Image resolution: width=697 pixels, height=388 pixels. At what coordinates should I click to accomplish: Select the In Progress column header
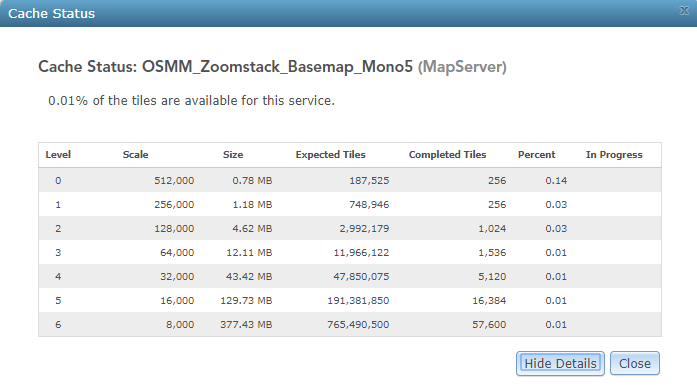tap(614, 155)
